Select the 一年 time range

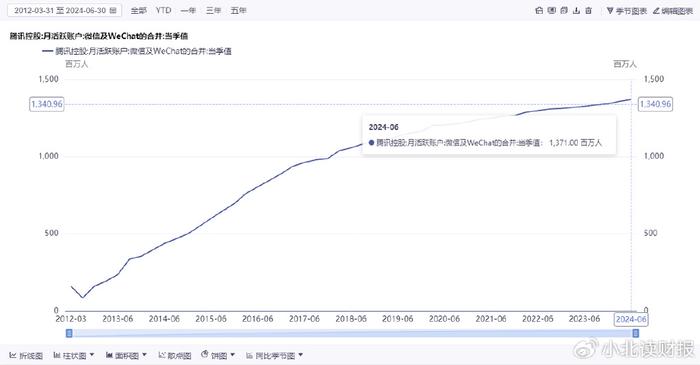[x=188, y=10]
